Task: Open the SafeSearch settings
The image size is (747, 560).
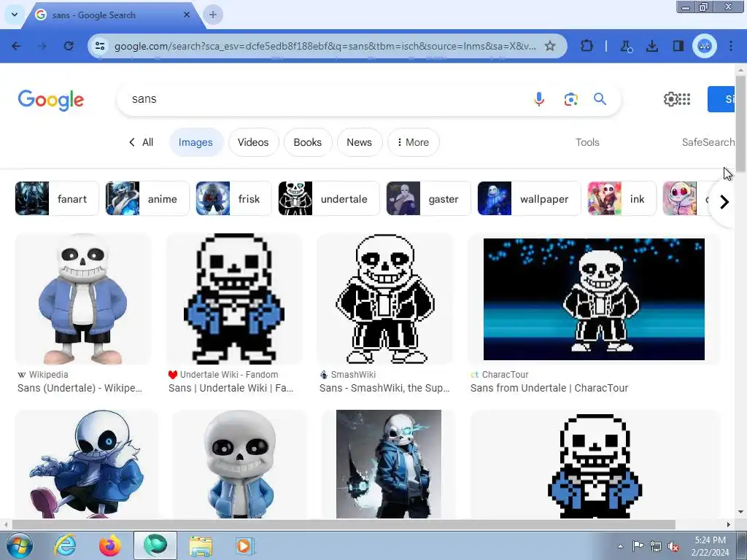Action: pyautogui.click(x=708, y=142)
